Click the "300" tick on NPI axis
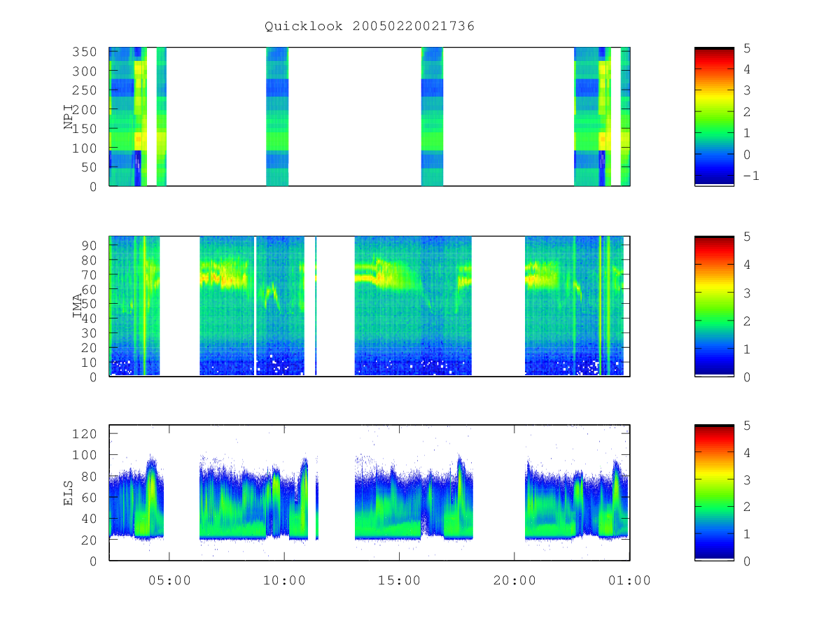The image size is (840, 630). (x=85, y=71)
